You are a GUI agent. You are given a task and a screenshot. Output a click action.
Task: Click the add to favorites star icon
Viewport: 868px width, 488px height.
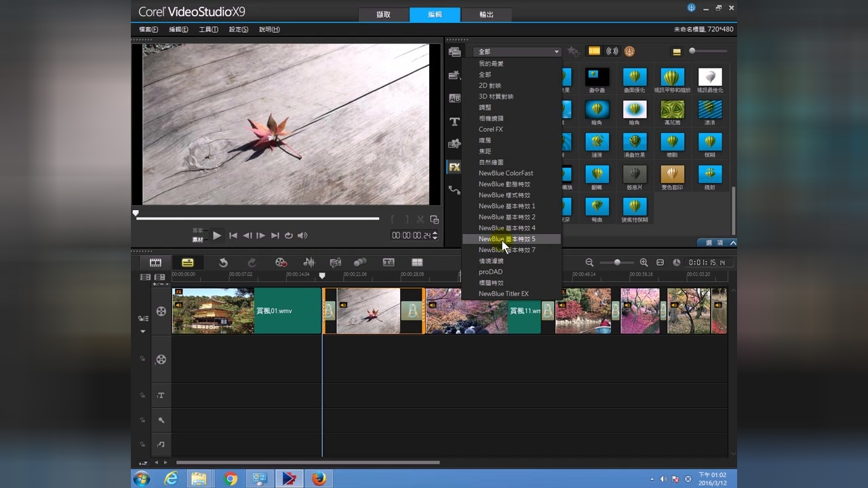[x=573, y=52]
